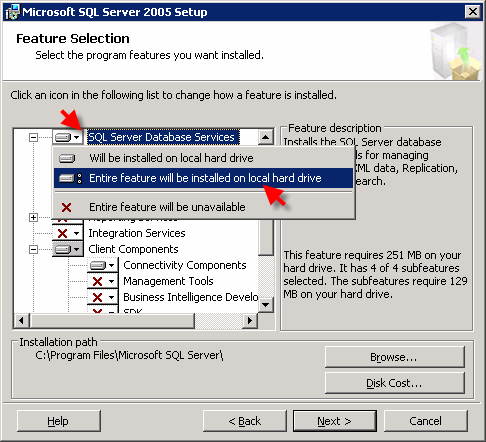The image size is (486, 442).
Task: Click the Disk Cost button
Action: pos(395,383)
